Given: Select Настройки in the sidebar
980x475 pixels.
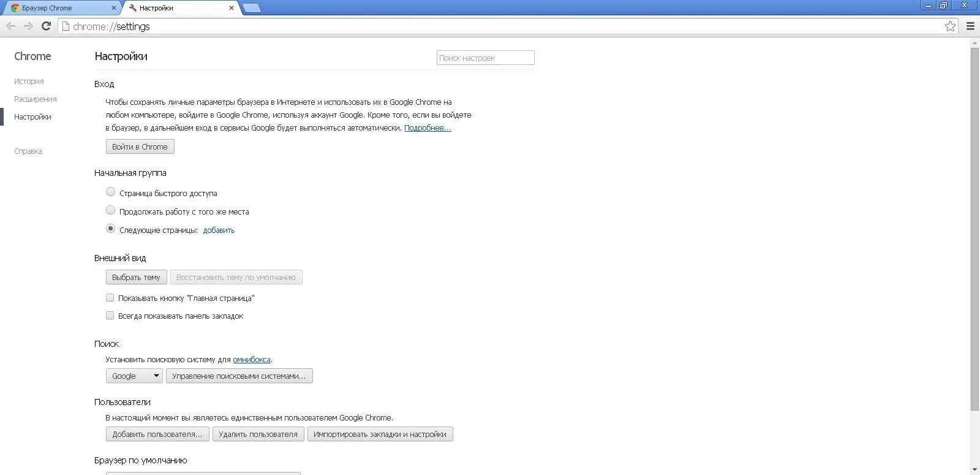Looking at the screenshot, I should point(32,116).
